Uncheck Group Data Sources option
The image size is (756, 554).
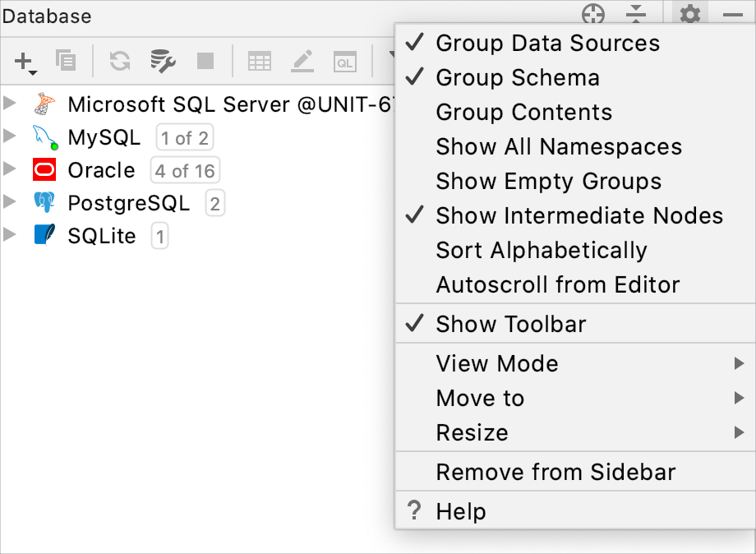pyautogui.click(x=547, y=43)
